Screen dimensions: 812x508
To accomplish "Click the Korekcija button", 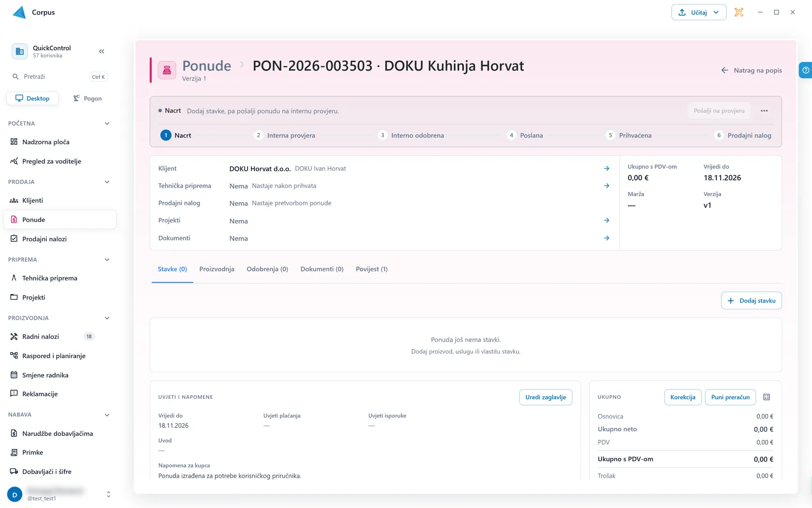I will coord(683,397).
